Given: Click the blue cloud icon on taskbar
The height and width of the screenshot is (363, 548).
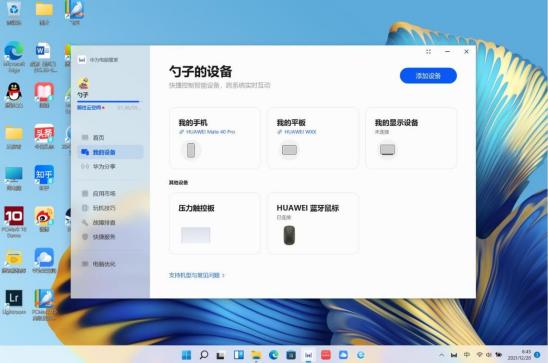Looking at the screenshot, I should (x=343, y=355).
